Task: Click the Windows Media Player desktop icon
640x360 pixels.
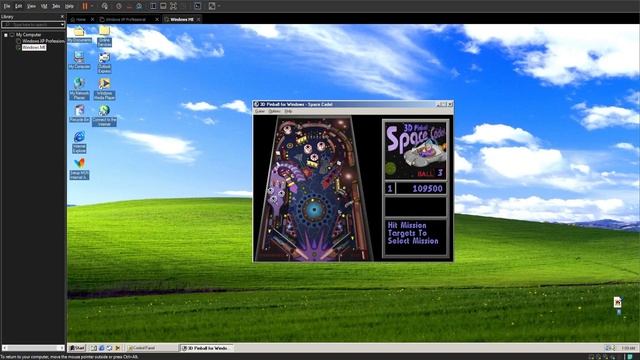Action: pos(104,89)
